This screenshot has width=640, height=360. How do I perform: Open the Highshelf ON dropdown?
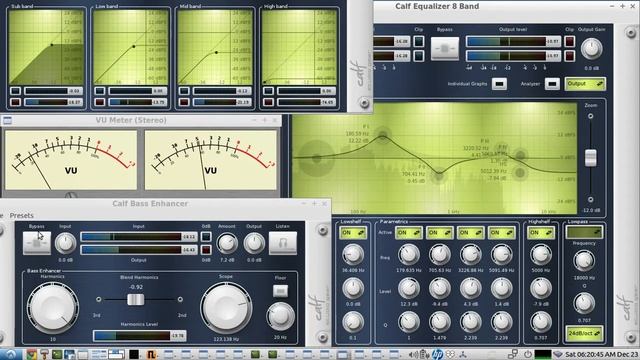coord(541,233)
